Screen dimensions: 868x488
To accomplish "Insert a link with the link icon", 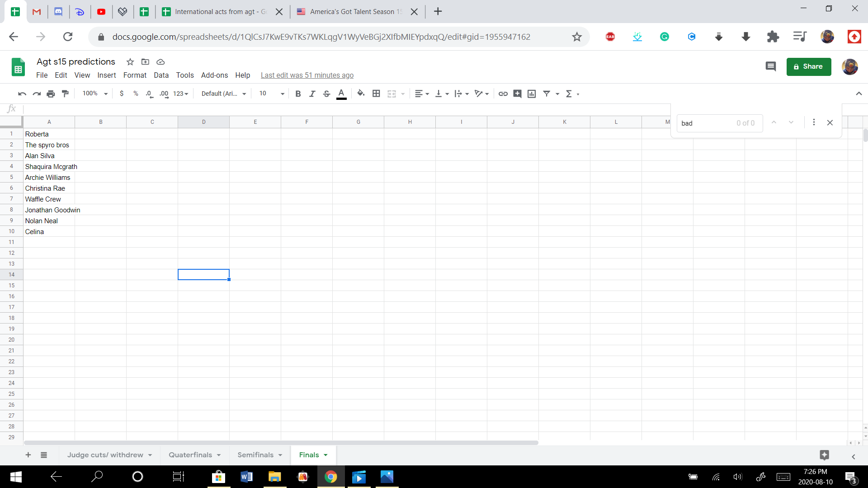I will (x=503, y=94).
